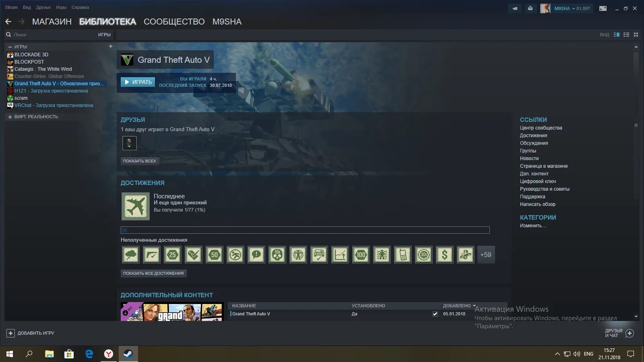View the car locked achievement

tap(319, 255)
